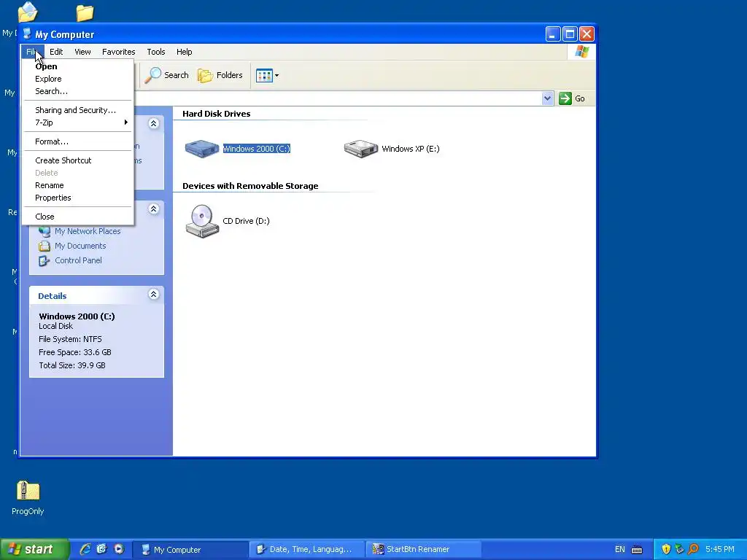
Task: Click Devices with Removable Storage header
Action: point(250,186)
